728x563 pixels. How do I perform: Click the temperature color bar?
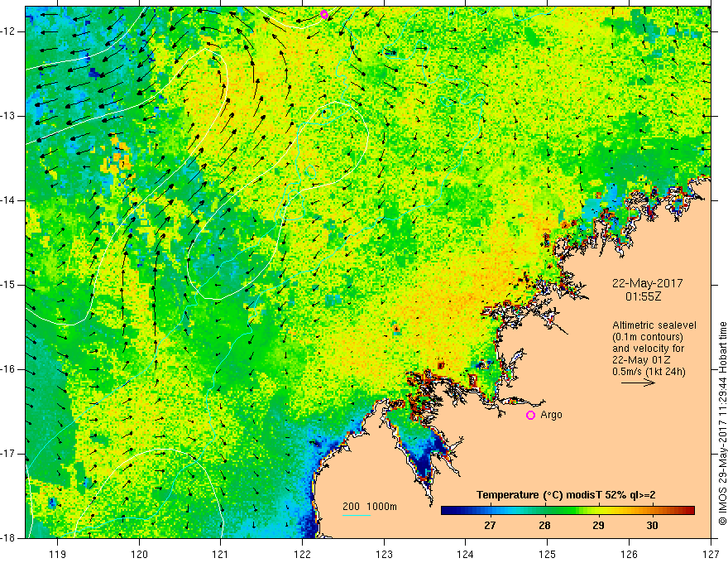coord(568,511)
